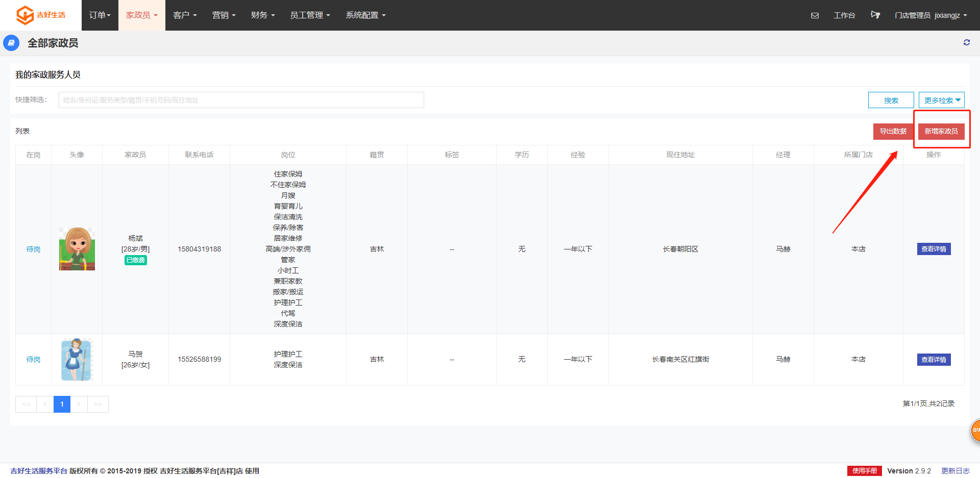
Task: Click the 岗位 column header
Action: pyautogui.click(x=288, y=155)
